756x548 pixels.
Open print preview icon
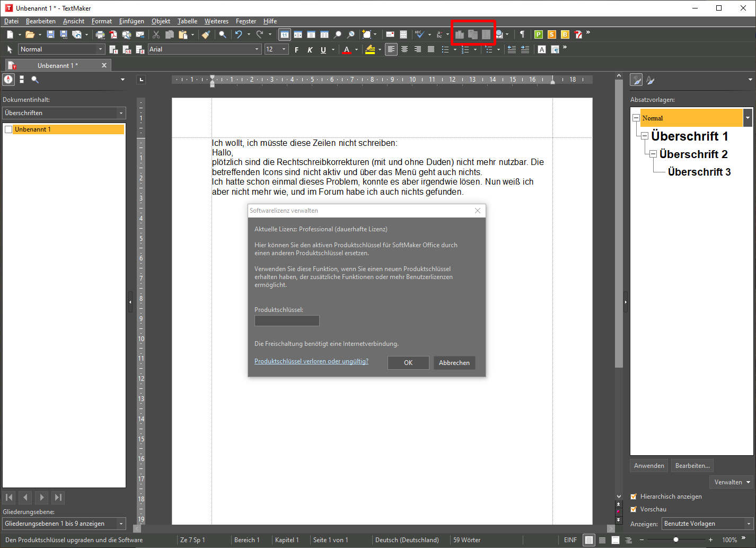(126, 34)
